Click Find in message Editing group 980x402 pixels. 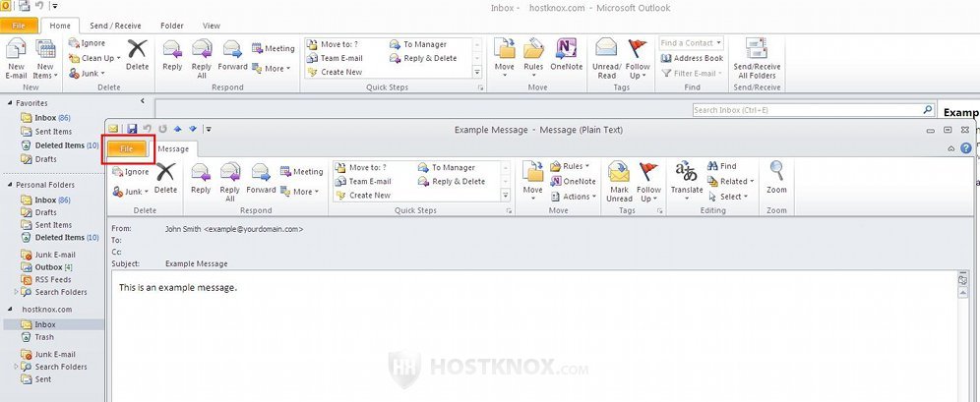coord(722,167)
